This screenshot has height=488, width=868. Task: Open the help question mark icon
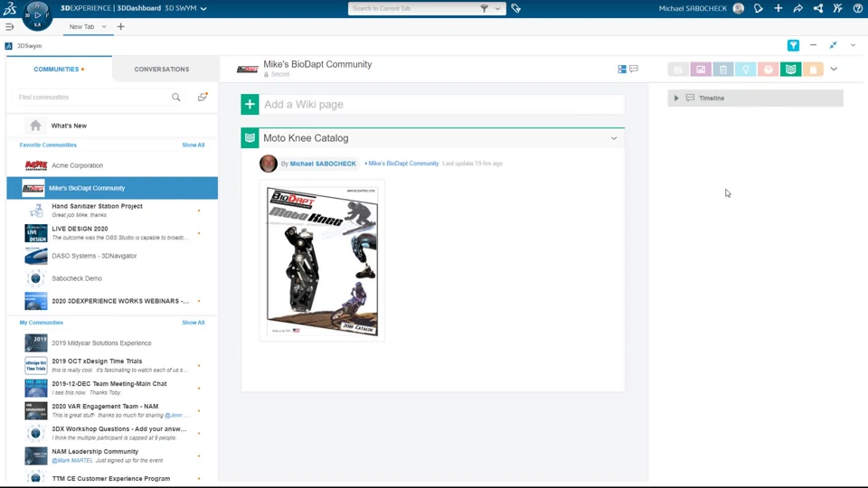pyautogui.click(x=857, y=8)
